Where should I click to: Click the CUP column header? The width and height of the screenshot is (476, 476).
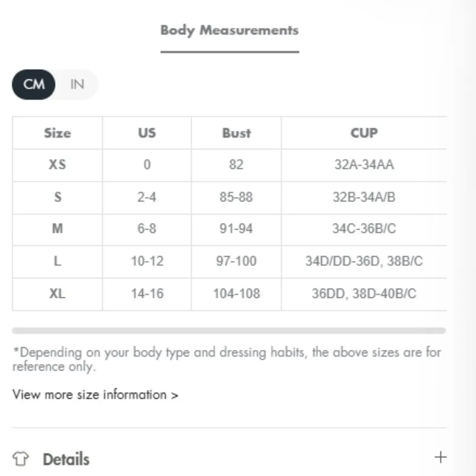coord(364,133)
